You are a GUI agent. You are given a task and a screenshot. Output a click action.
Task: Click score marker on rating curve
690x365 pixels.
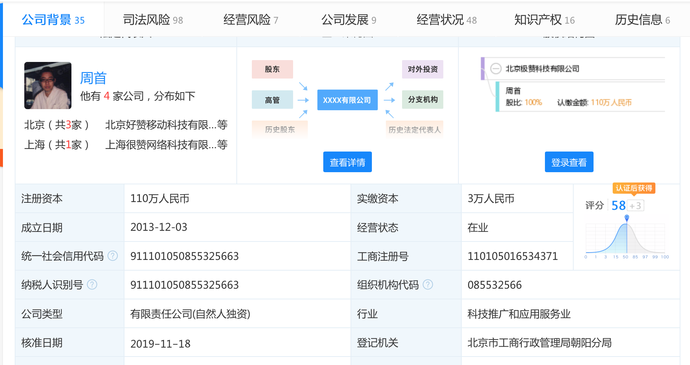coord(627,218)
